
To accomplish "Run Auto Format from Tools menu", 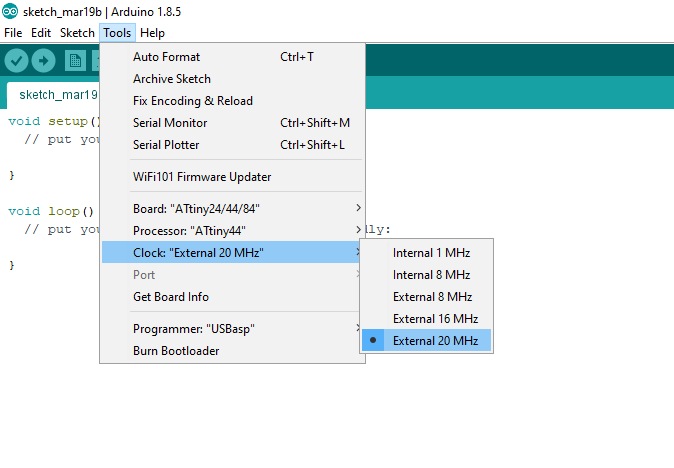I will (166, 57).
